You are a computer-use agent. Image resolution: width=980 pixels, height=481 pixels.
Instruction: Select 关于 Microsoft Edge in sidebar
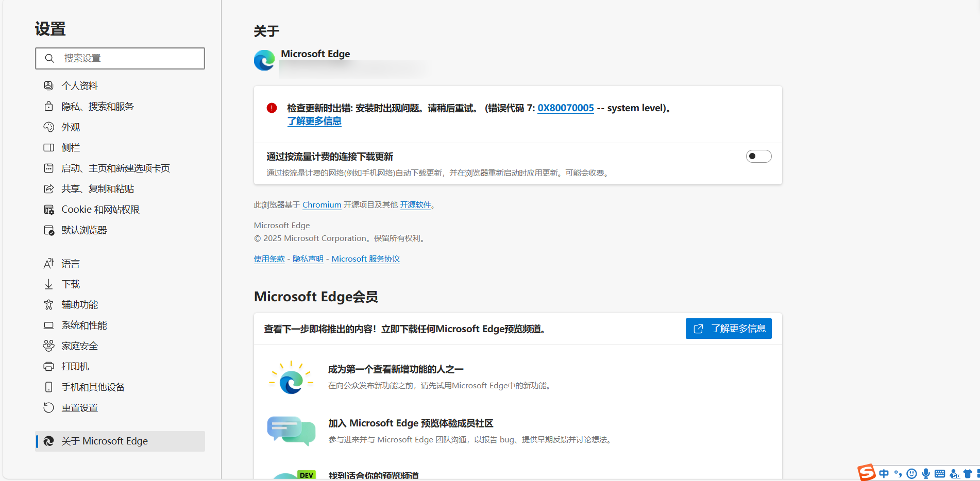coord(105,441)
